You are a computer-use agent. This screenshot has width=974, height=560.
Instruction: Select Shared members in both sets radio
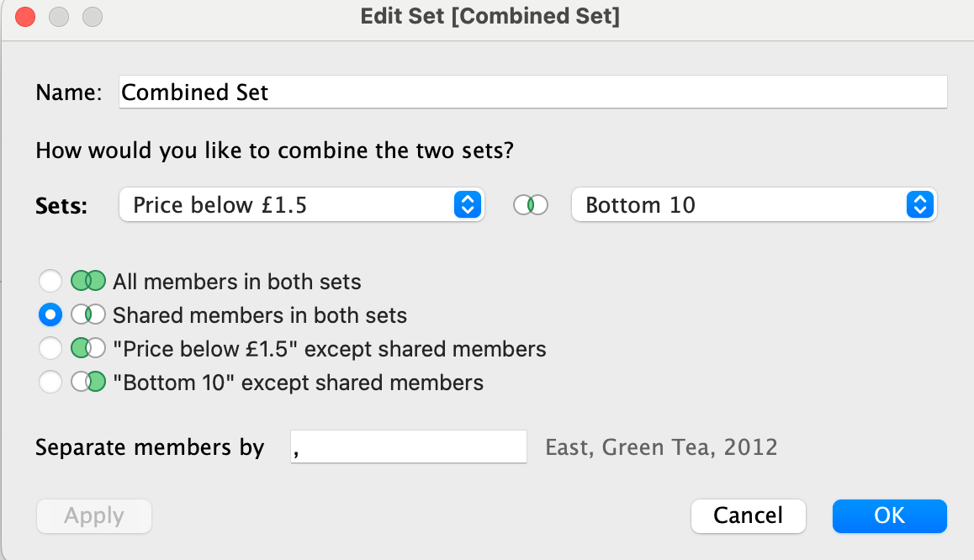(x=50, y=314)
